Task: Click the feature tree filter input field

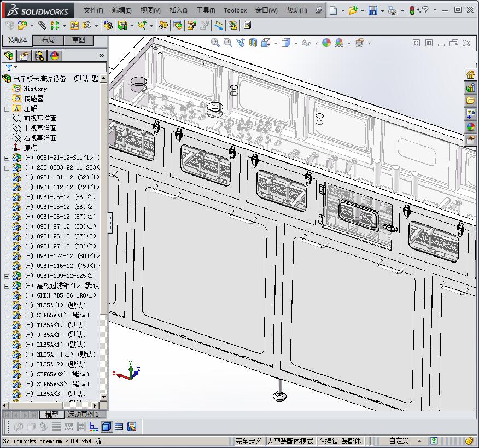Action: pyautogui.click(x=60, y=67)
